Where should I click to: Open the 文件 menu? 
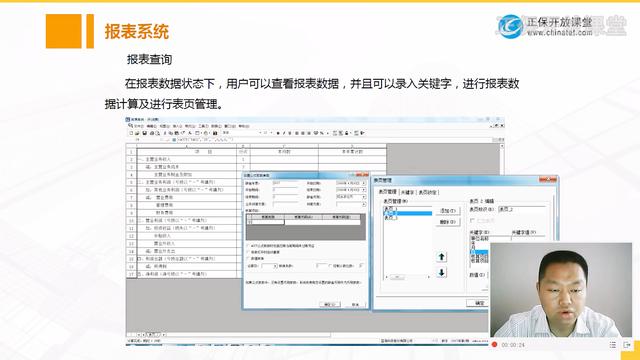139,126
